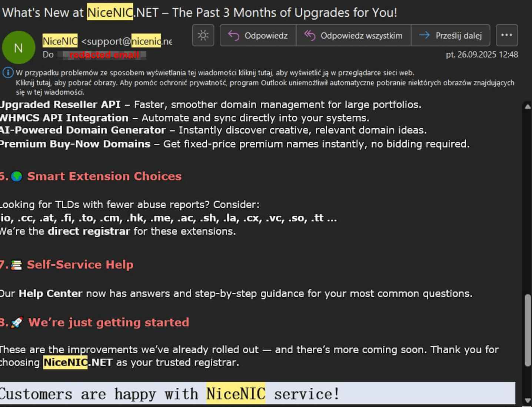
Task: Click the 'Smart Extension Choices' heading
Action: 104,176
